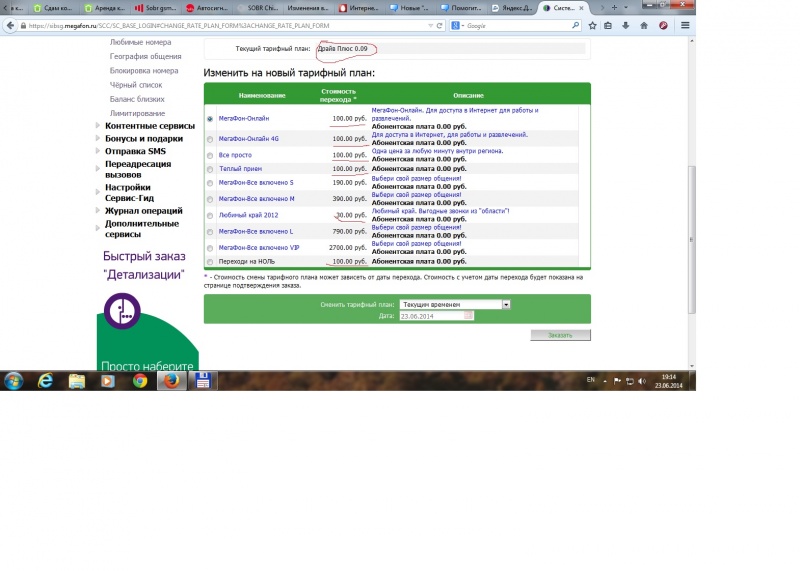800x571 pixels.
Task: Open a new tab with the plus button
Action: tap(614, 8)
